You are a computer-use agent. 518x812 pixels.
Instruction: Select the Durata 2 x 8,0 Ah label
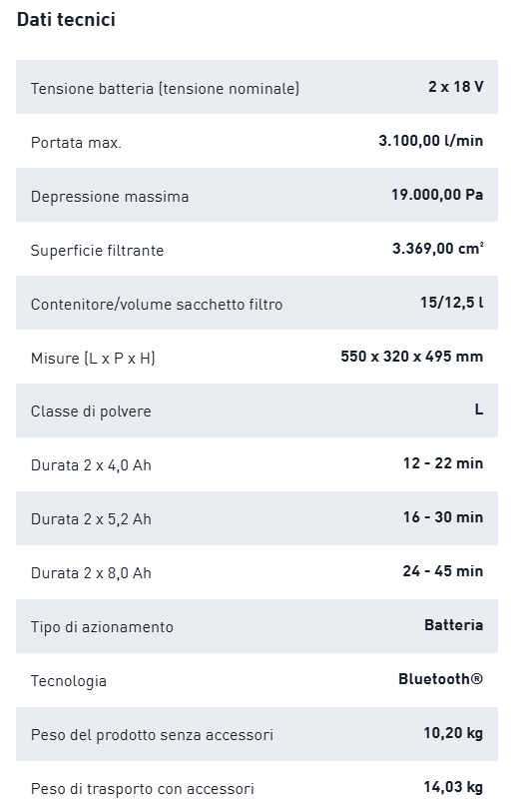[91, 573]
